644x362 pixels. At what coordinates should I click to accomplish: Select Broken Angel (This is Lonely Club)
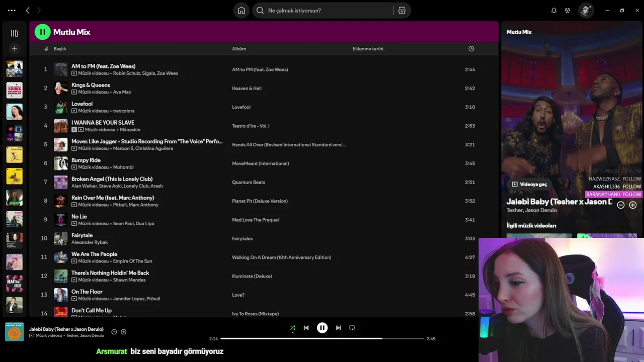[x=112, y=179]
